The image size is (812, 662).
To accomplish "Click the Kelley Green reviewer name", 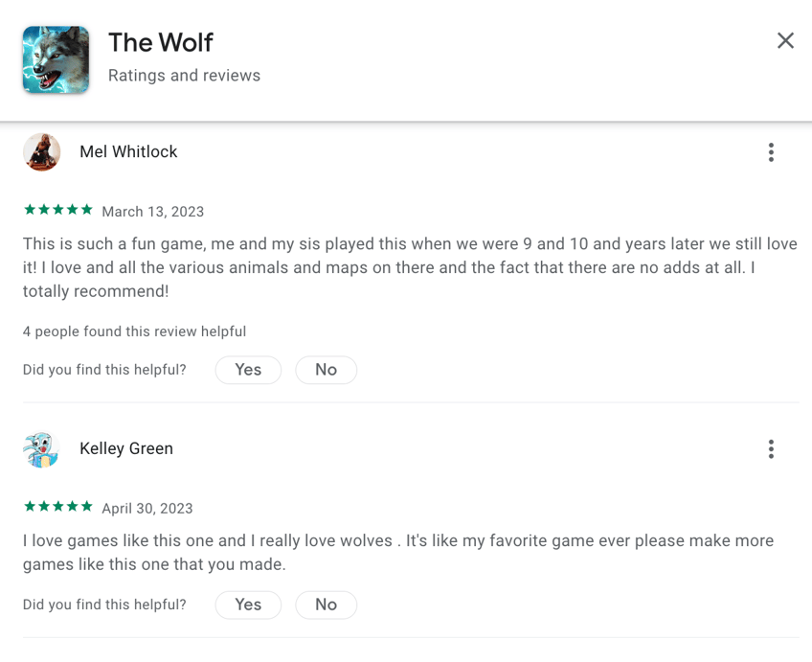I will click(126, 448).
